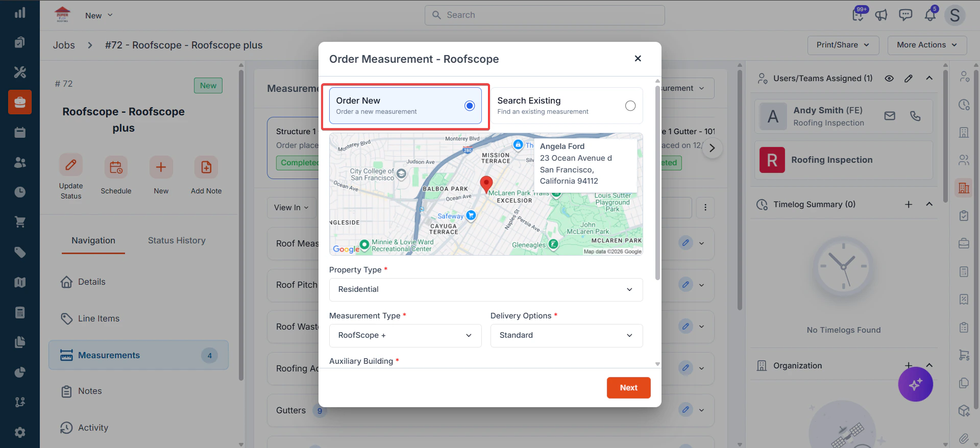Open the price tag icon in sidebar

click(x=20, y=252)
